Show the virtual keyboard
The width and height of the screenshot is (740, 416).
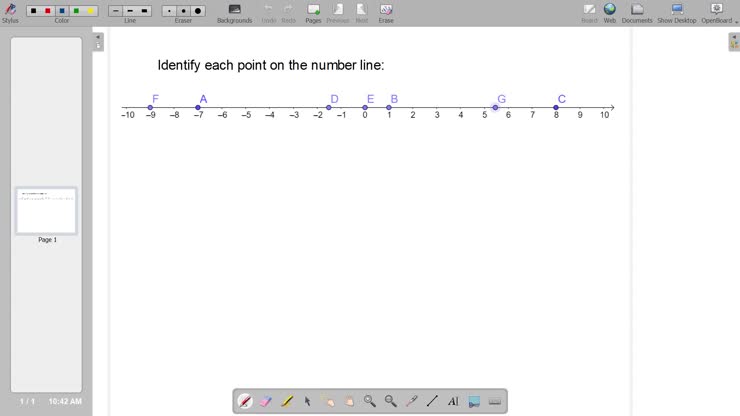tap(495, 401)
